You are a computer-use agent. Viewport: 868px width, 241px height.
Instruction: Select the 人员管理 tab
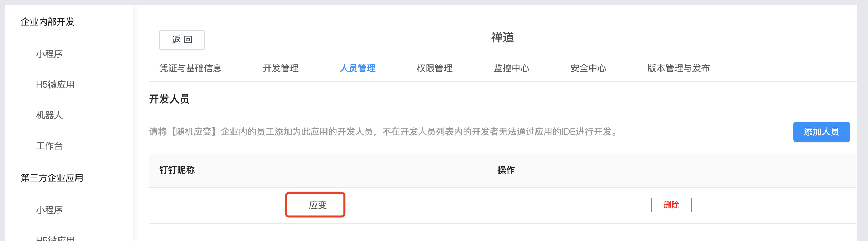click(x=357, y=68)
